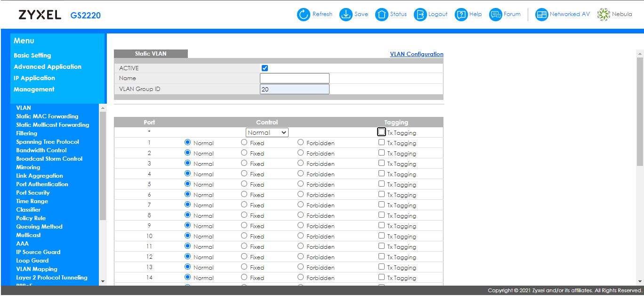Click the Save icon in top toolbar

346,15
